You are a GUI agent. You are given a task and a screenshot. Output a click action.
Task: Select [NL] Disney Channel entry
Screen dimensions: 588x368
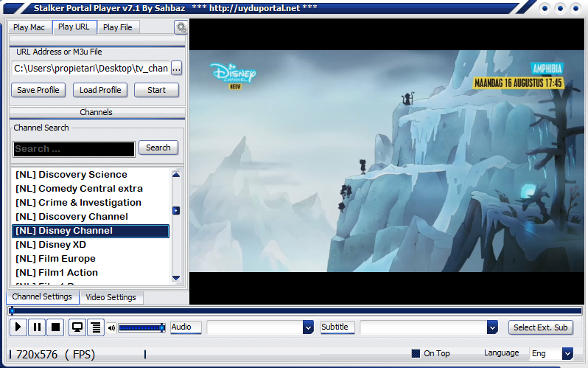point(91,231)
